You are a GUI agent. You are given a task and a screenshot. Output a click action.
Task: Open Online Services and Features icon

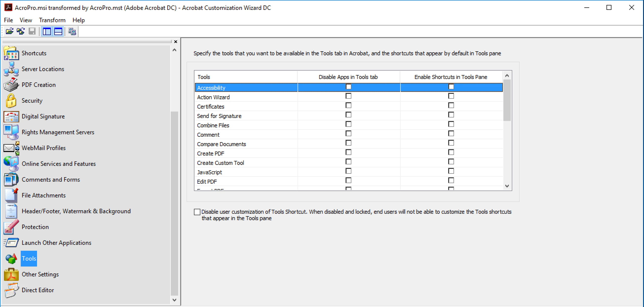click(11, 164)
